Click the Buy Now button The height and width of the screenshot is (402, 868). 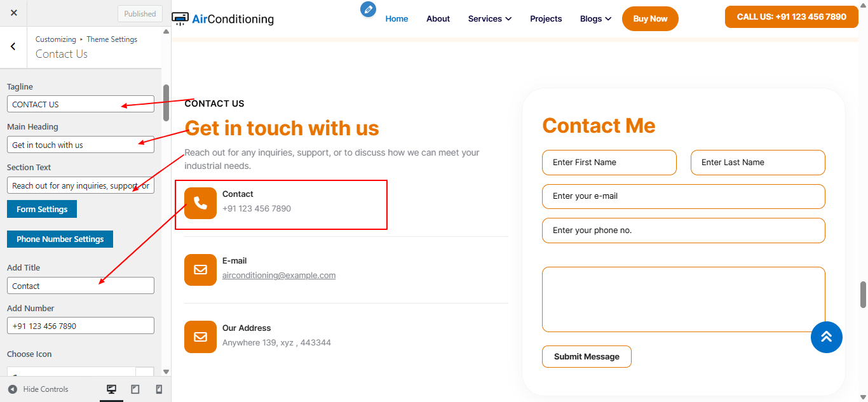click(x=650, y=18)
